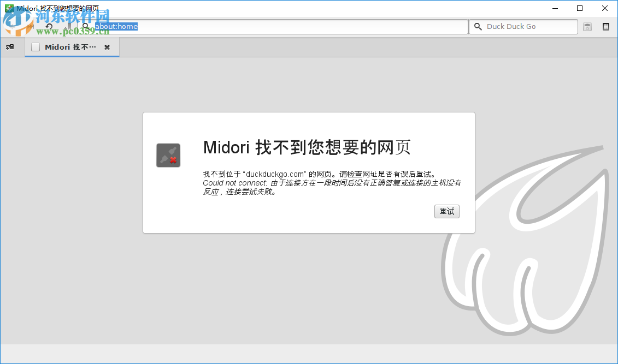Viewport: 618px width, 364px height.
Task: Open the trash icon to restore closed tabs
Action: click(x=587, y=26)
